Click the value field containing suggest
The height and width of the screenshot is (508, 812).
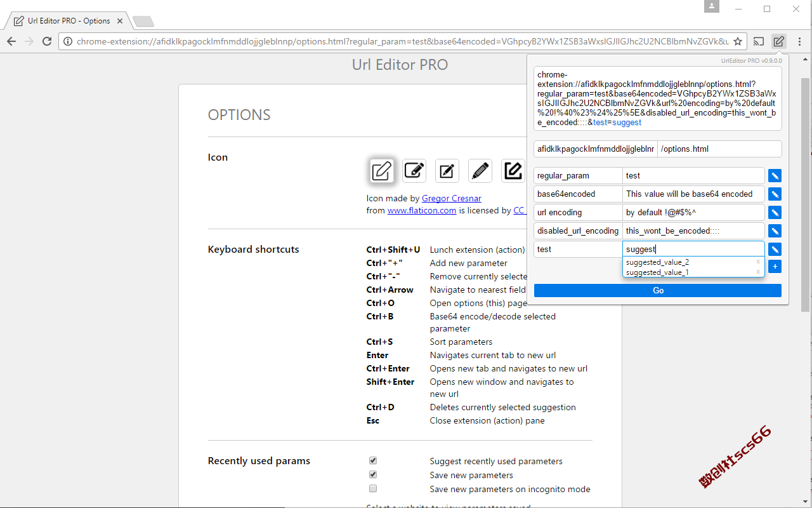(x=693, y=250)
